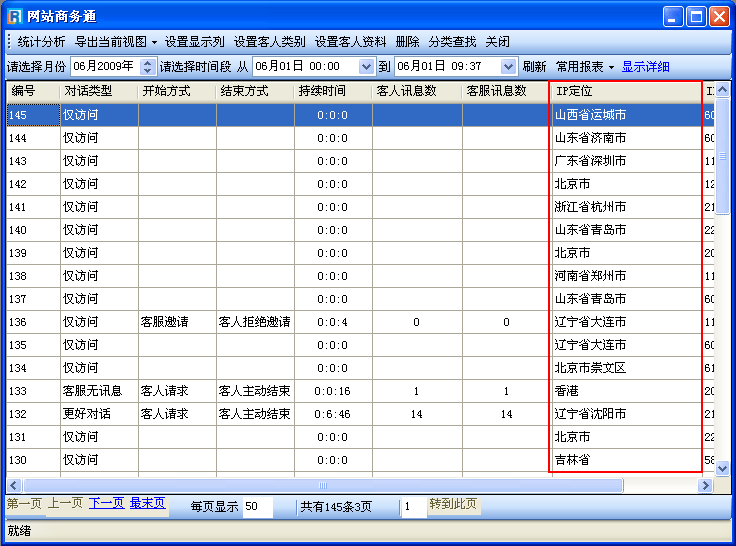Image resolution: width=736 pixels, height=546 pixels.
Task: Click the 显示详细 link
Action: (x=645, y=67)
